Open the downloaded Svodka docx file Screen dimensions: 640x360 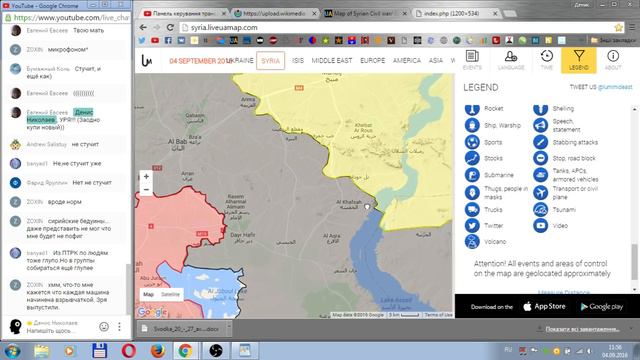(x=181, y=329)
